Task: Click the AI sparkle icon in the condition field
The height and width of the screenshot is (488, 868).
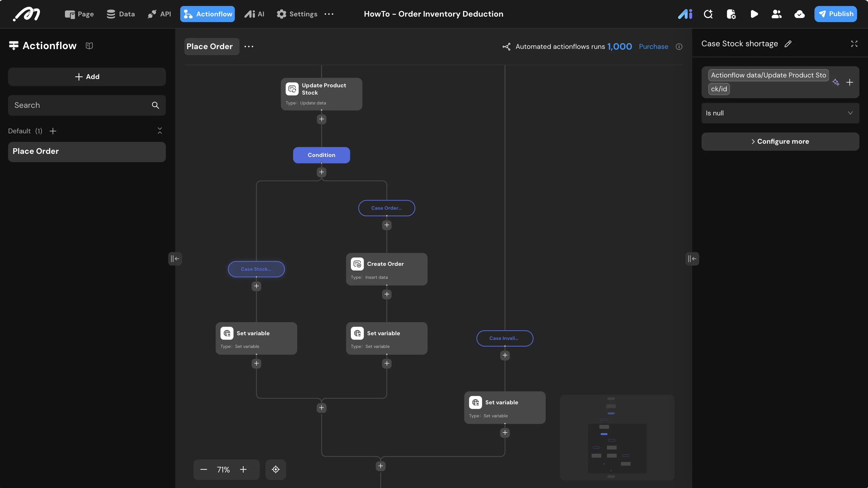Action: click(x=836, y=82)
